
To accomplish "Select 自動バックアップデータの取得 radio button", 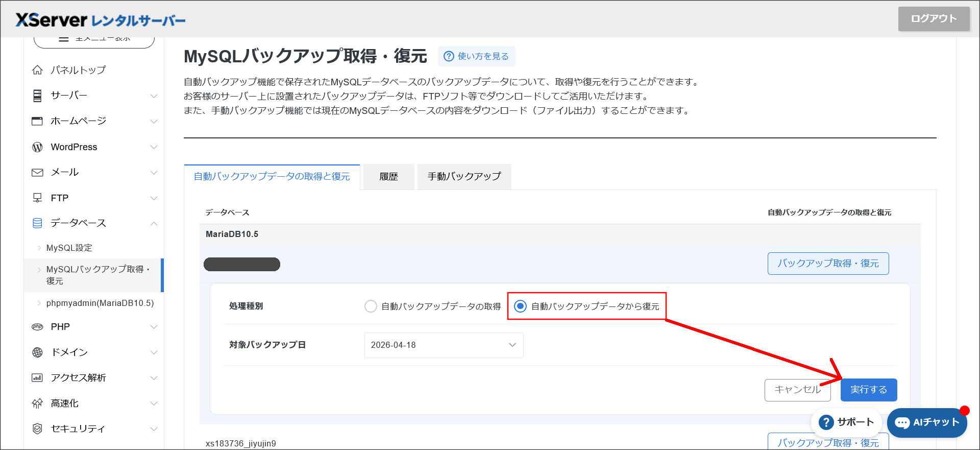I will point(371,306).
